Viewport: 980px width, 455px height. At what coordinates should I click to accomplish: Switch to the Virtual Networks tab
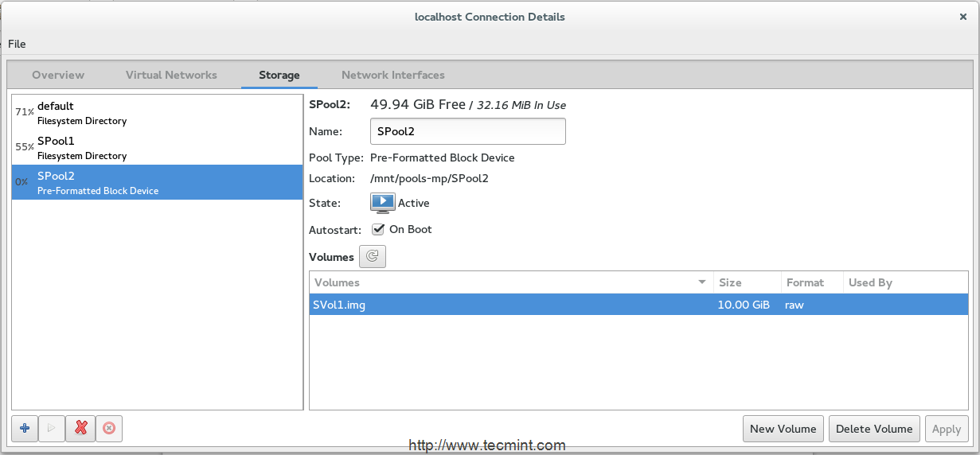[x=171, y=75]
